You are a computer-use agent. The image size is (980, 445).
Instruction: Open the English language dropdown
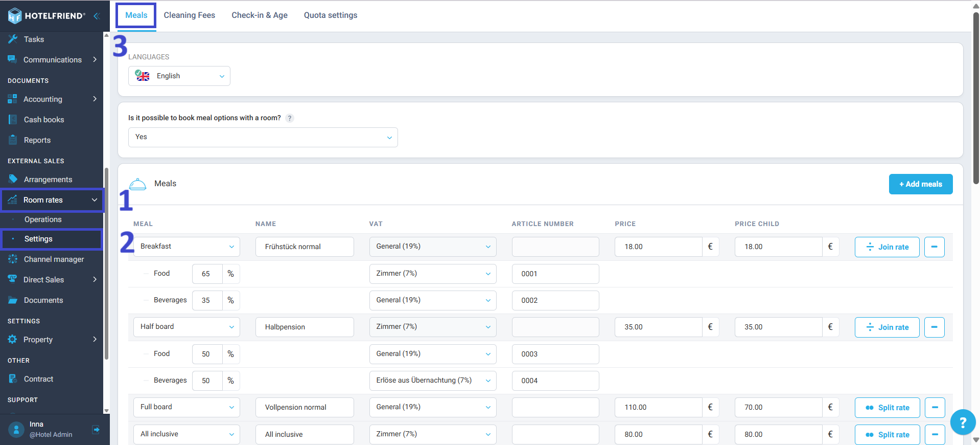click(x=179, y=76)
